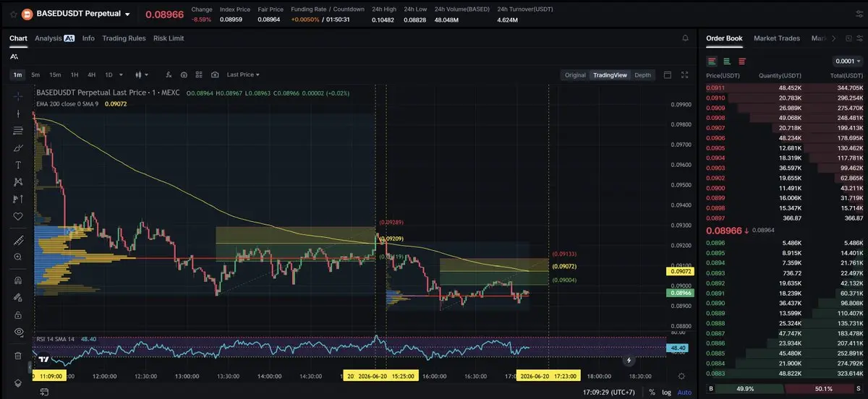Select the trend line drawing tool
This screenshot has width=868, height=399.
[x=18, y=113]
